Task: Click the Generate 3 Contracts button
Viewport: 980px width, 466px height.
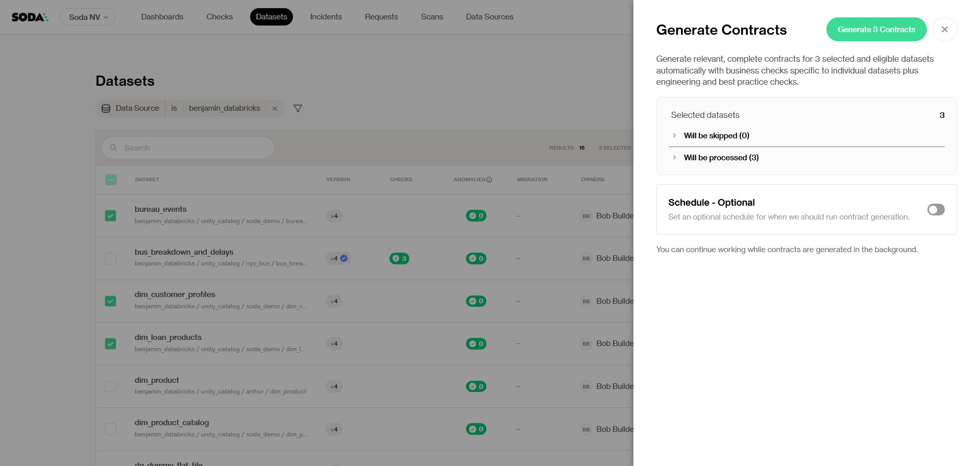Action: coord(876,30)
